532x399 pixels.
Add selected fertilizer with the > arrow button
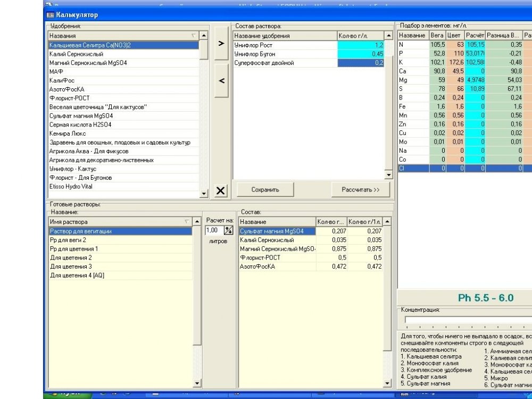tap(221, 44)
